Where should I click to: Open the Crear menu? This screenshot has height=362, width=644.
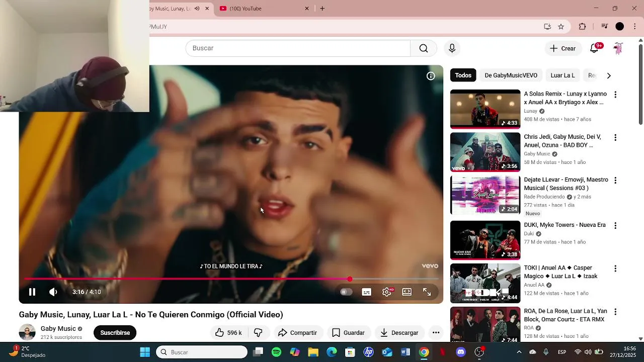(563, 48)
